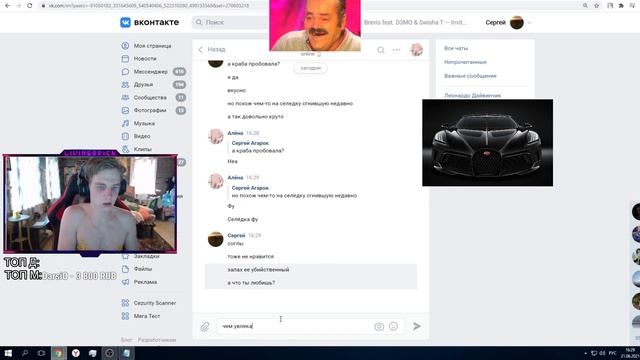Open conversation actions three-dot menu
This screenshot has width=640, height=360.
(396, 50)
